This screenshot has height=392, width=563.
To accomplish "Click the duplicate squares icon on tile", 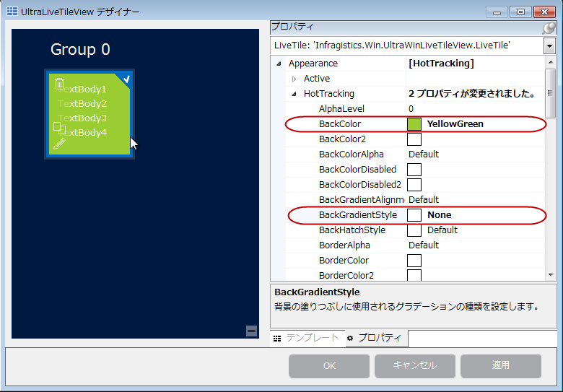I will pyautogui.click(x=60, y=129).
